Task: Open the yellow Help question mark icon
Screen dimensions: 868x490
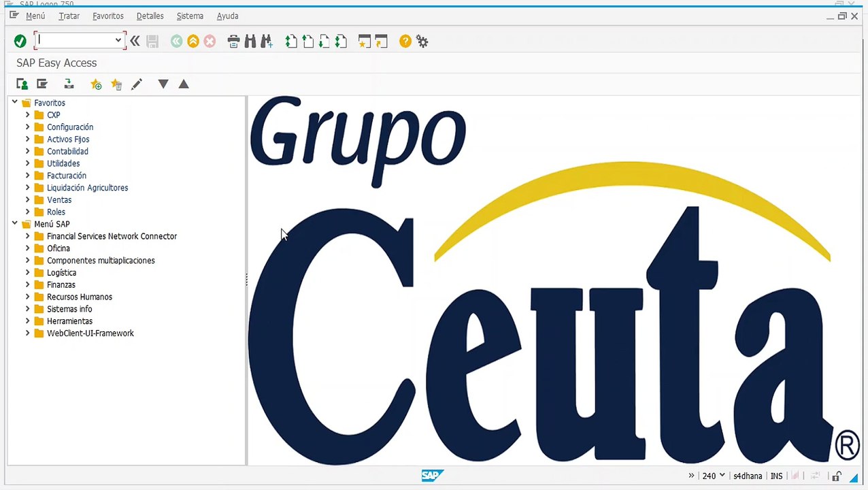Action: 405,42
